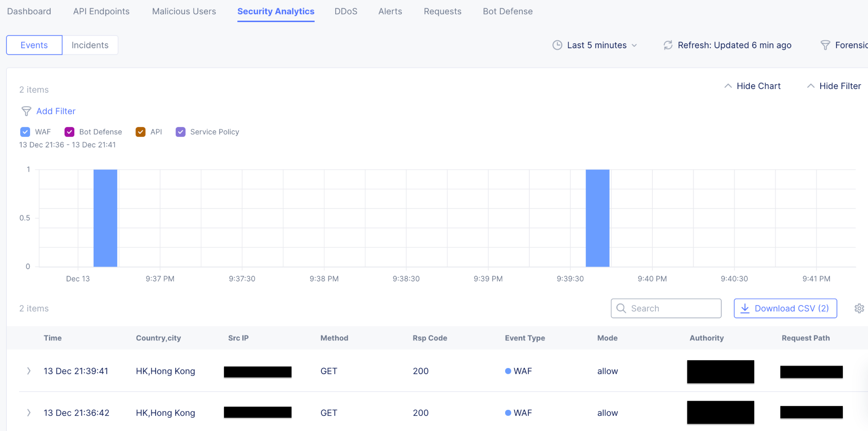
Task: Switch to the Incidents tab
Action: 90,45
